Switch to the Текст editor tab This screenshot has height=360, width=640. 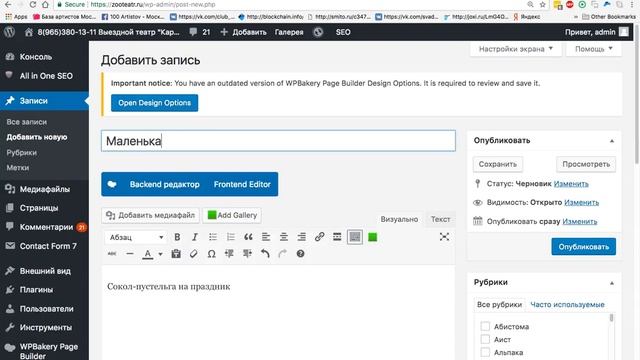click(x=440, y=219)
